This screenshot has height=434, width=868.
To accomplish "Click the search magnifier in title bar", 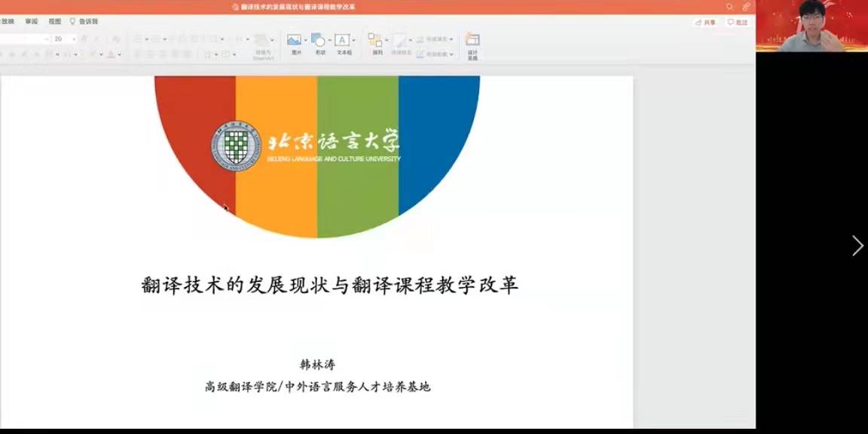I will 729,7.
